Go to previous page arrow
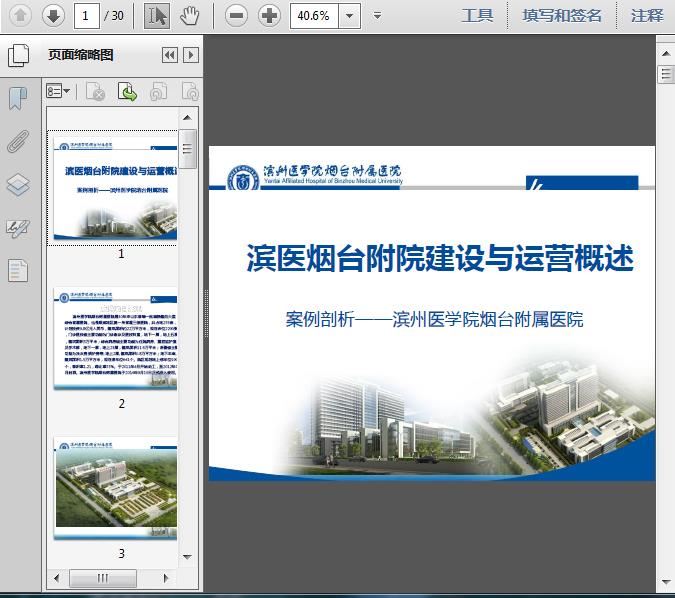Image resolution: width=675 pixels, height=598 pixels. pyautogui.click(x=20, y=16)
